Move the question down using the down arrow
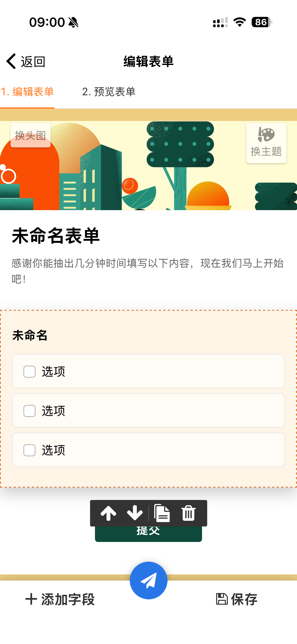297x644 pixels. click(134, 512)
